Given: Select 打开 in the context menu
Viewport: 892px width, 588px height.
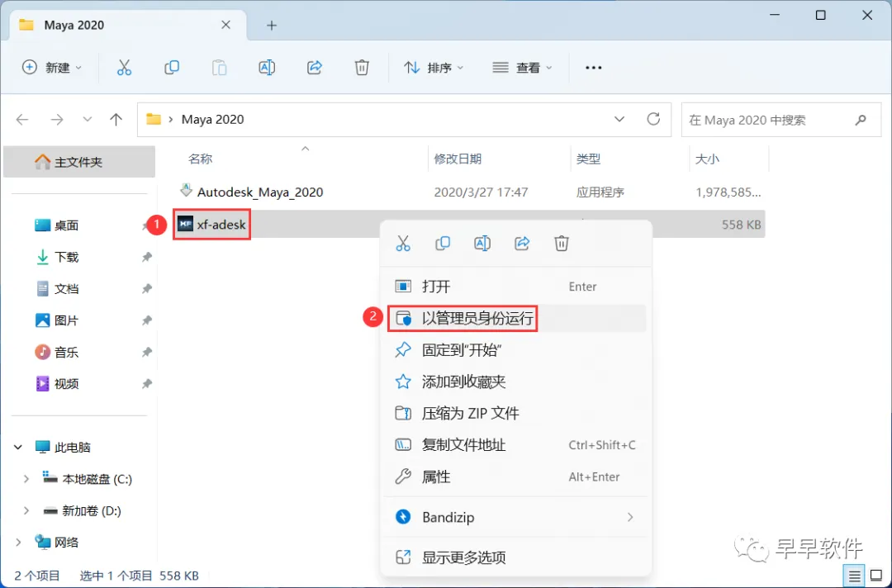Looking at the screenshot, I should click(515, 287).
